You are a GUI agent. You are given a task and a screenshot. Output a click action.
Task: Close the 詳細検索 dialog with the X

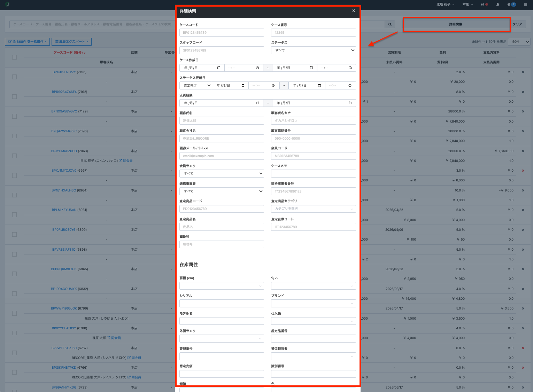pos(354,11)
